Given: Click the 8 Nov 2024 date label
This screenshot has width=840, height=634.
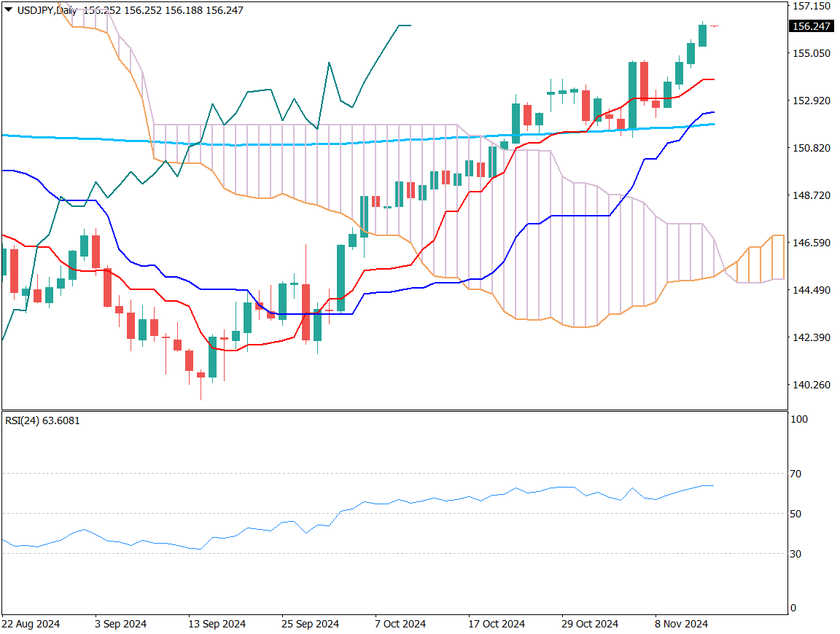Looking at the screenshot, I should click(681, 624).
